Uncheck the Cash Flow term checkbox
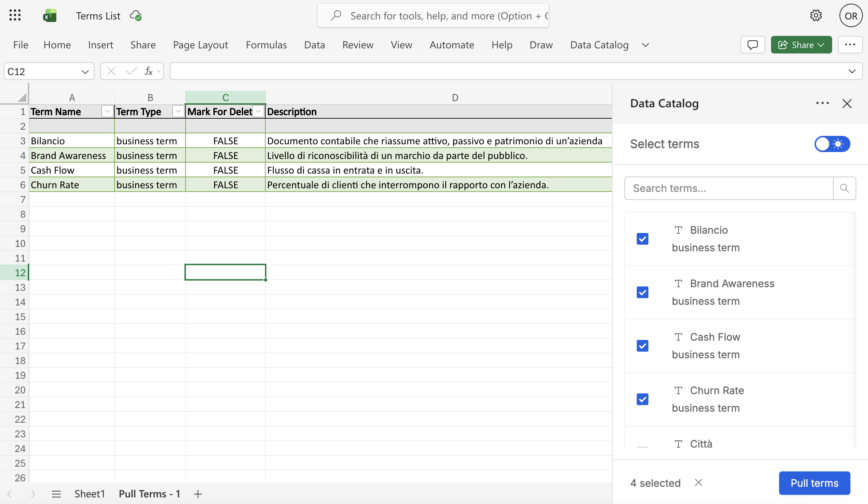This screenshot has width=868, height=504. point(642,346)
